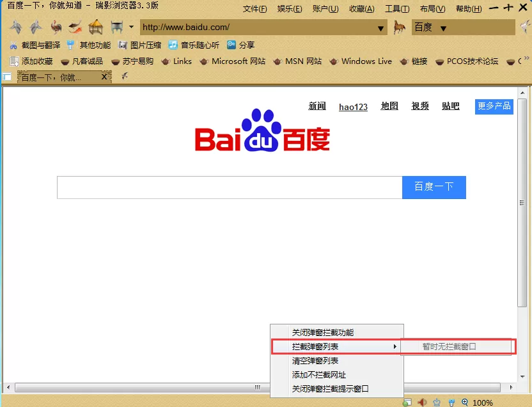Expand the address bar URL history dropdown
Viewport: 532px width, 407px height.
coord(380,29)
